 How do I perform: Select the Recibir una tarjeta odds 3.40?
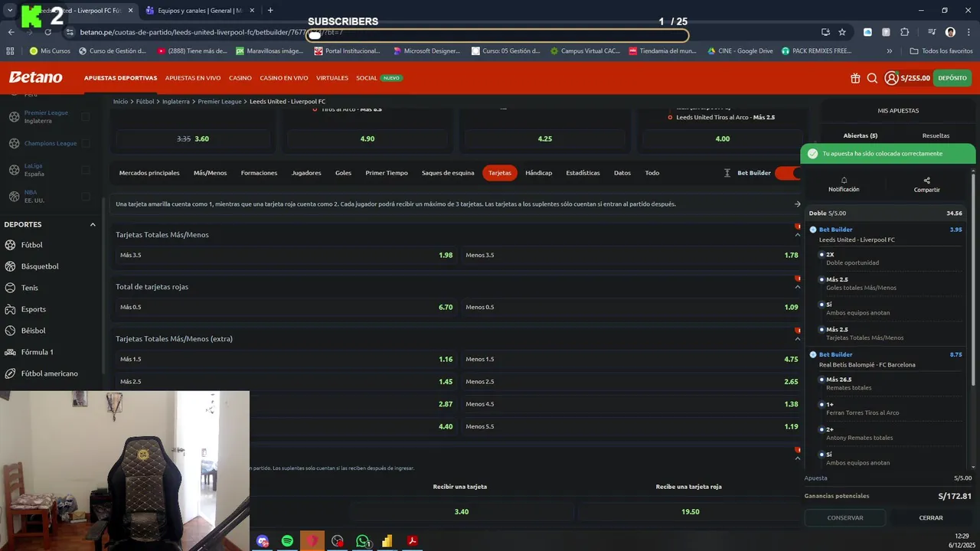(462, 512)
